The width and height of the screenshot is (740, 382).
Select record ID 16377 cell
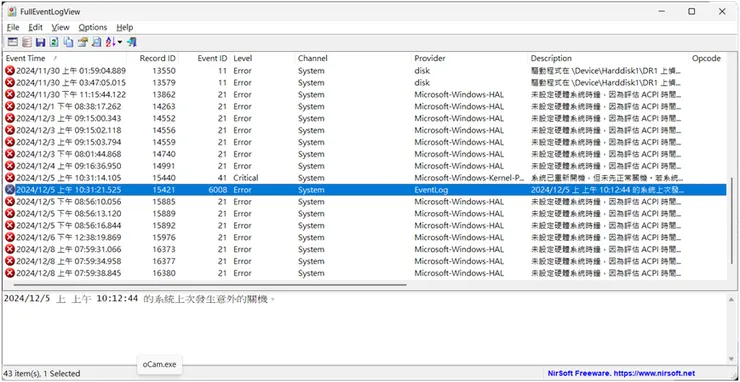click(x=164, y=261)
